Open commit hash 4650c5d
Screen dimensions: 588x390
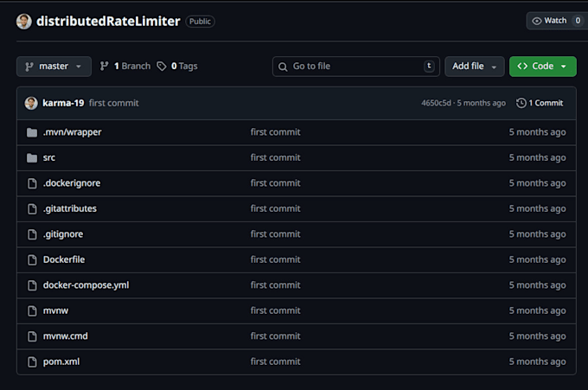click(436, 103)
